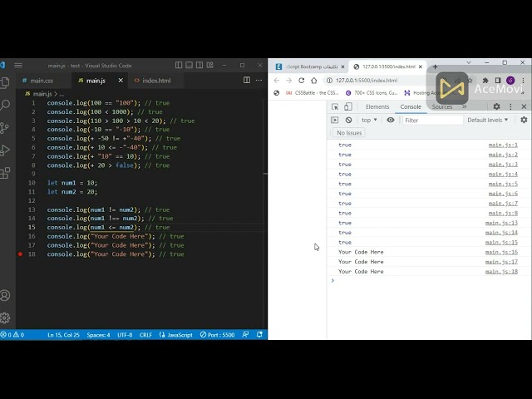Open DevTools settings gear in the tab bar
The height and width of the screenshot is (399, 532).
(x=497, y=106)
